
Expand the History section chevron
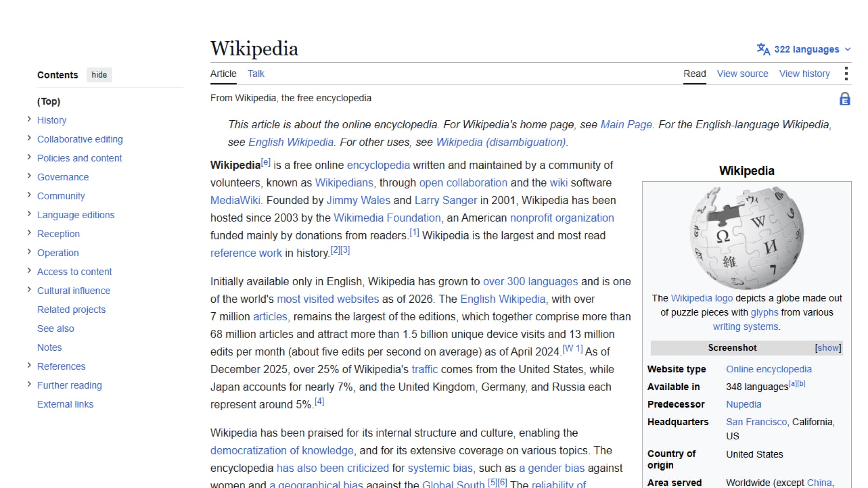pyautogui.click(x=29, y=119)
